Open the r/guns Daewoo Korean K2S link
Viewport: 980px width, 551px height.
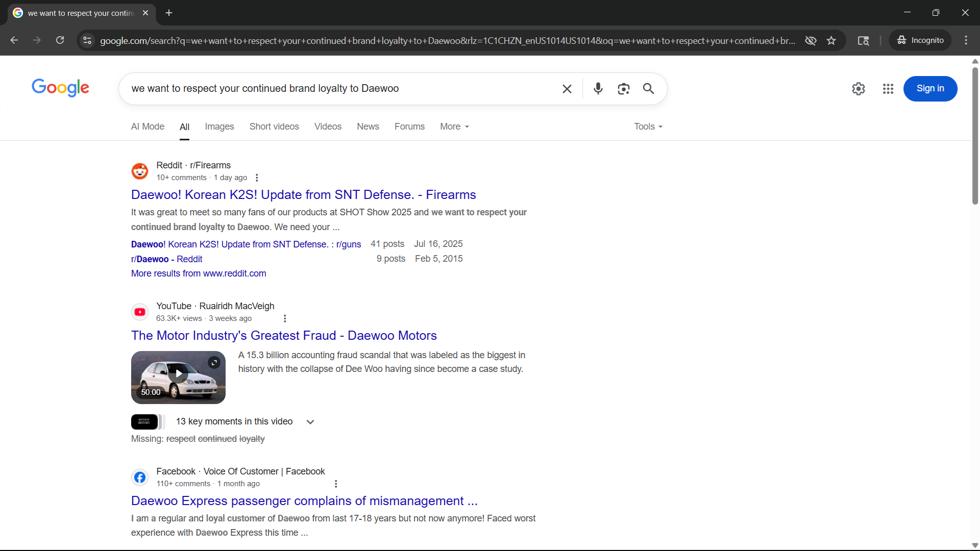246,244
